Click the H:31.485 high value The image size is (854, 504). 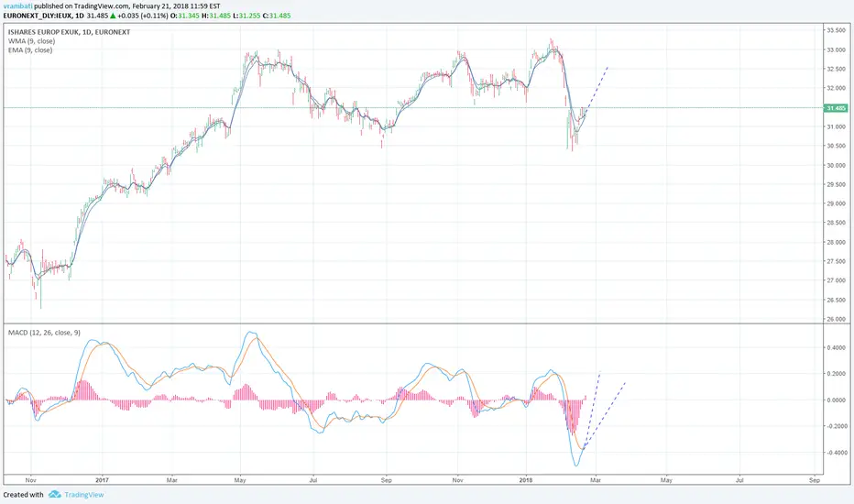click(216, 16)
